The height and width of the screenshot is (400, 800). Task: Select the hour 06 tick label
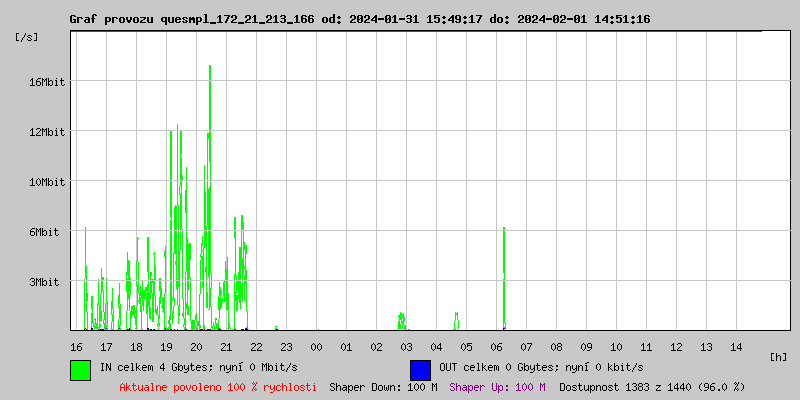pos(496,347)
